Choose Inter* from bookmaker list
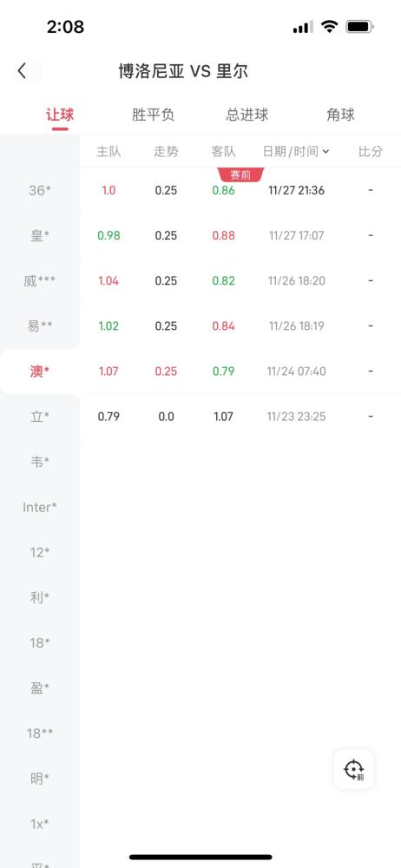 pyautogui.click(x=40, y=507)
